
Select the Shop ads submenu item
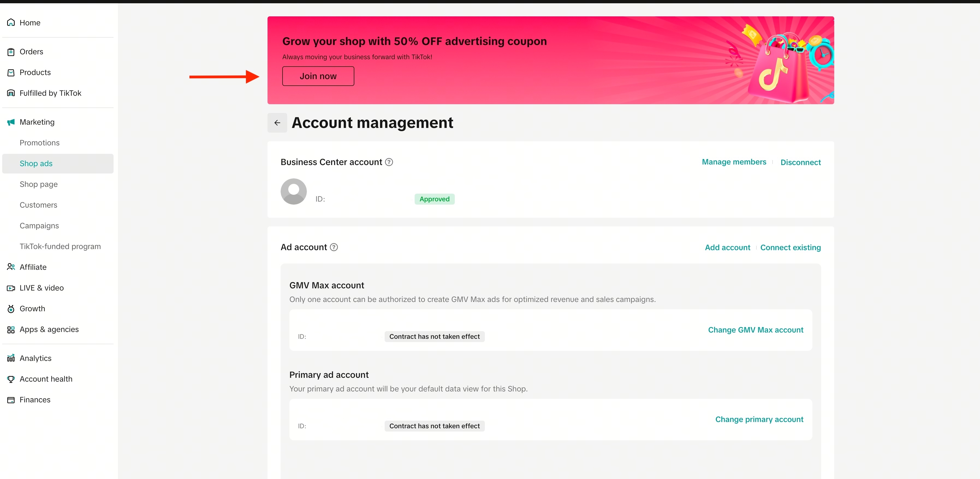point(58,163)
